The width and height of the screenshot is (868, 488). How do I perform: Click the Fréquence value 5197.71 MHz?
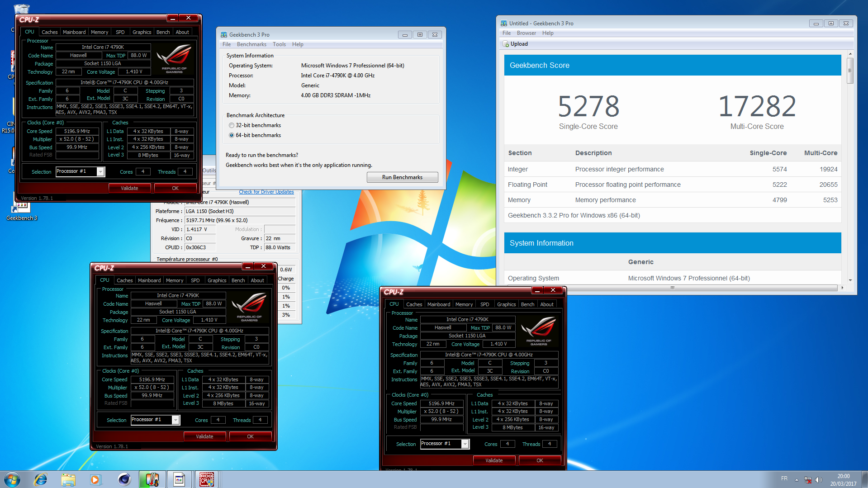tap(240, 220)
